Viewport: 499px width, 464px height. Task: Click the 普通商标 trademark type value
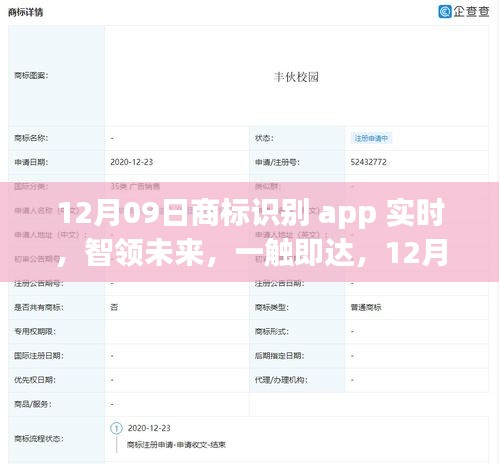pyautogui.click(x=366, y=307)
